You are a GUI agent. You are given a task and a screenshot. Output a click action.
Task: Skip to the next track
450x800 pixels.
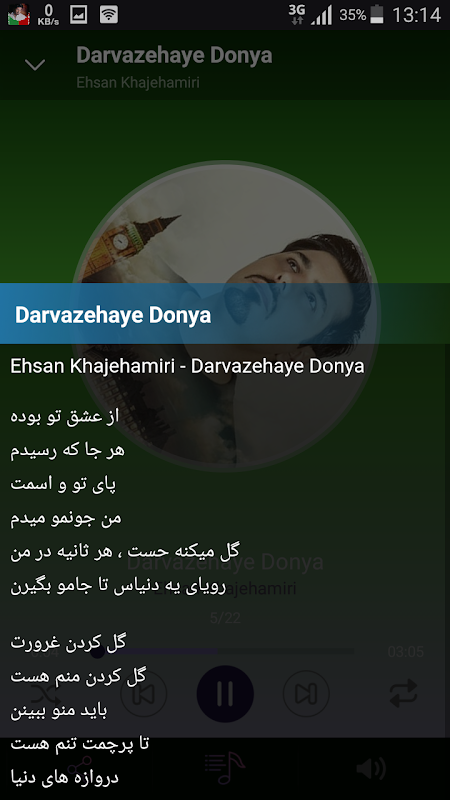306,694
